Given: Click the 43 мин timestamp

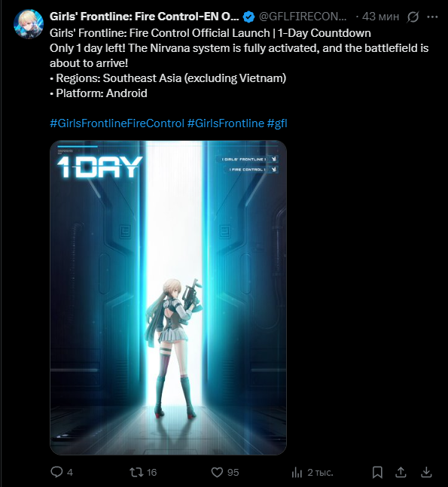Looking at the screenshot, I should click(380, 17).
